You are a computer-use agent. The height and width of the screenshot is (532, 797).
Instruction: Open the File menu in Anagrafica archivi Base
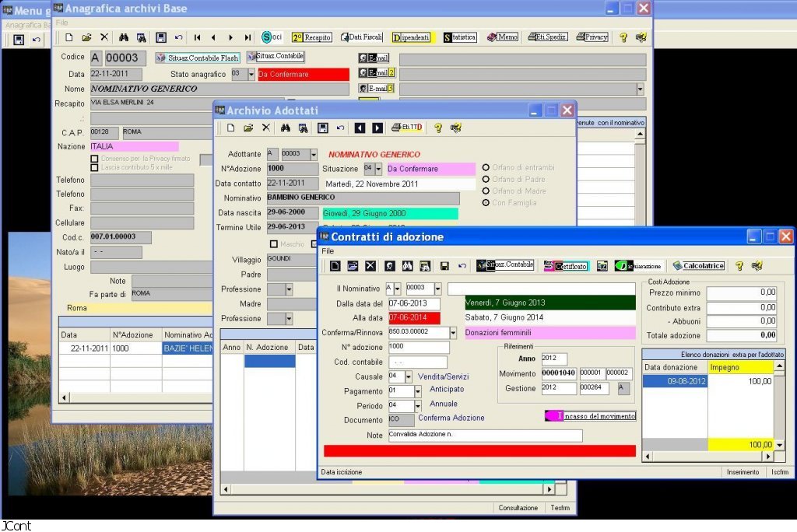[x=61, y=23]
